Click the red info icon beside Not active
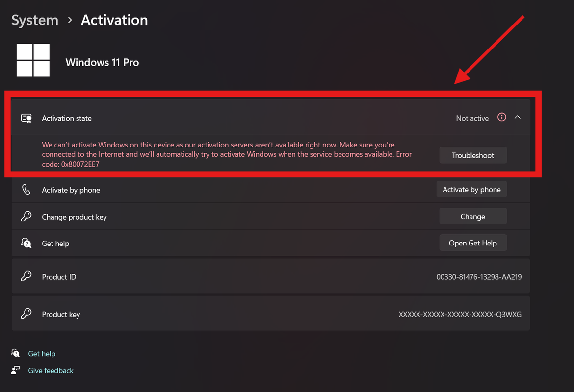This screenshot has height=392, width=574. click(501, 117)
